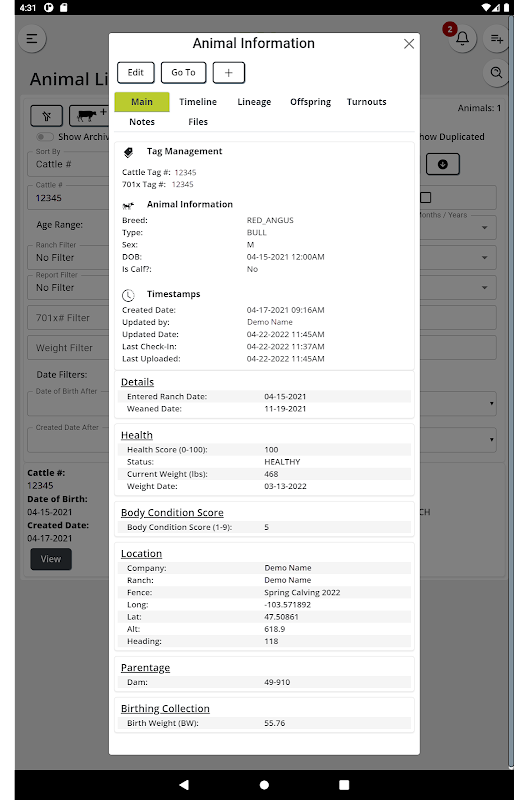514x800 pixels.
Task: Click the Edit button
Action: (x=135, y=72)
